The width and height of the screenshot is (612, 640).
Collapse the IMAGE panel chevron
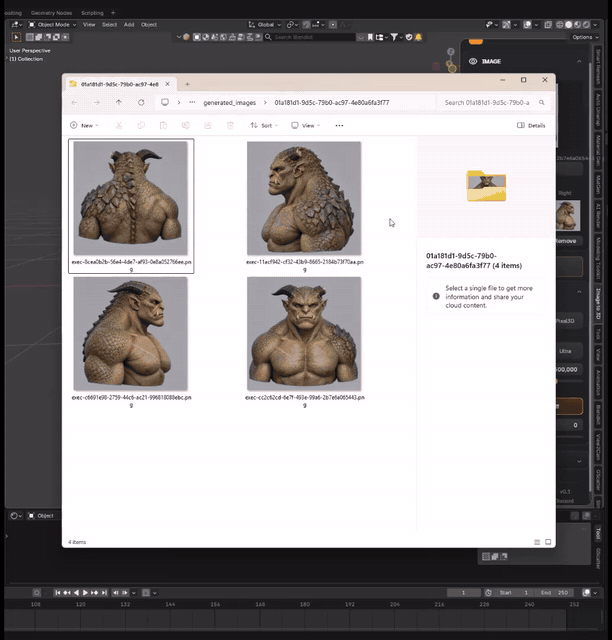coord(579,61)
